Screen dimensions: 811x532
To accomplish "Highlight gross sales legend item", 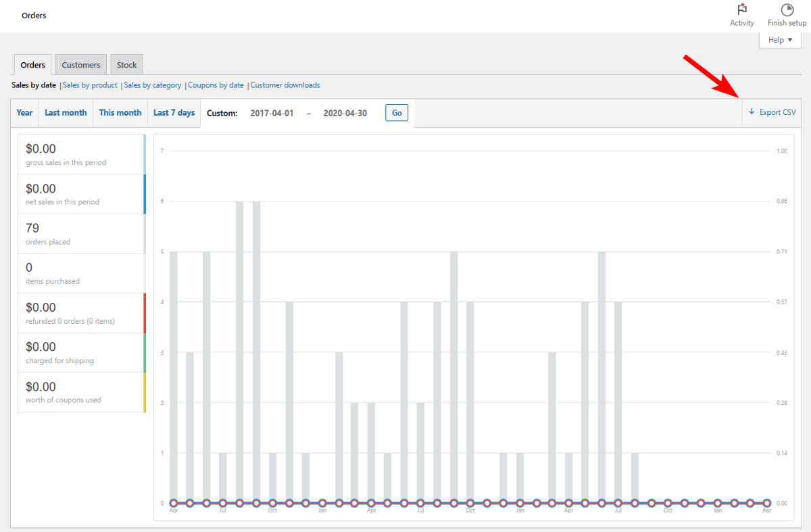I will (x=82, y=154).
